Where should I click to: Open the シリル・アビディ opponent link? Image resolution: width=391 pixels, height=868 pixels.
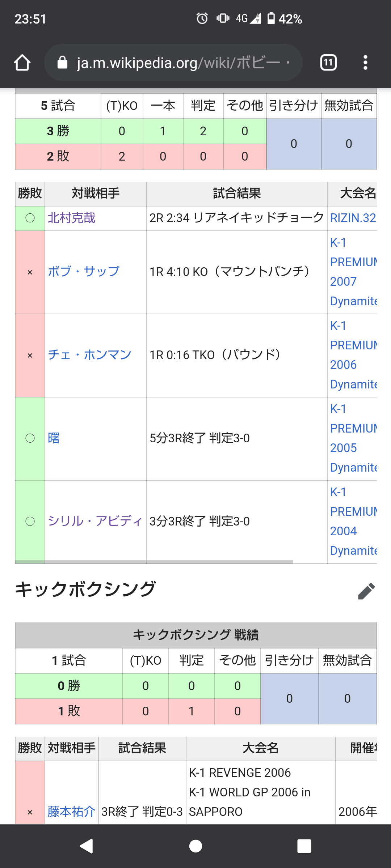coord(95,521)
